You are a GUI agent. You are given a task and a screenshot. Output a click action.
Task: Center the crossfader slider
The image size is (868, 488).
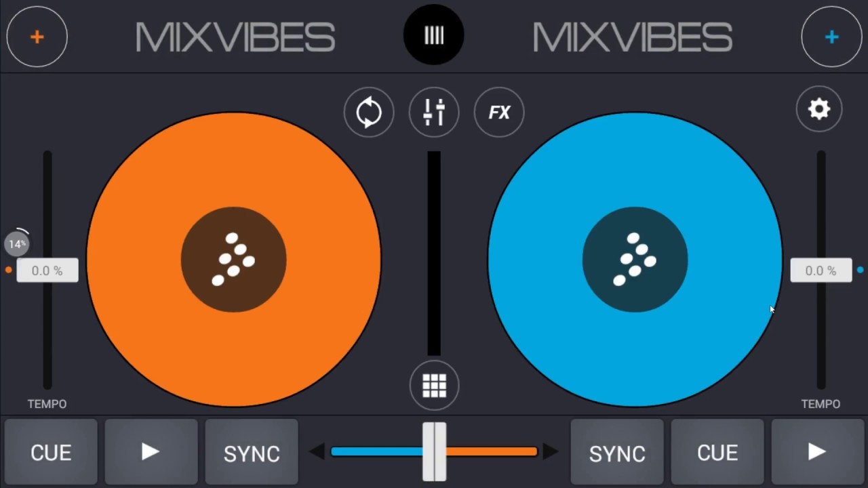(435, 452)
